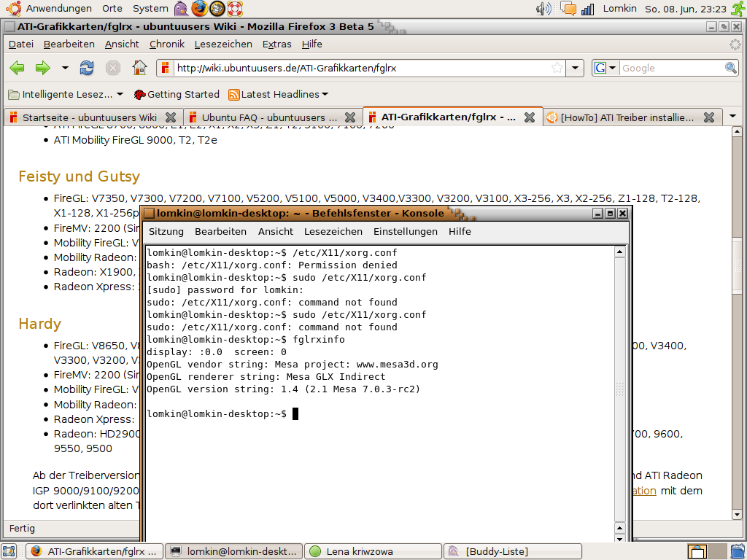Open the Google search engine selector
This screenshot has width=747, height=560.
[x=605, y=68]
